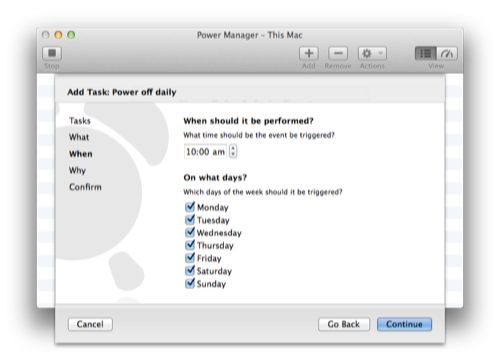Select the Why step in sidebar
Image resolution: width=500 pixels, height=364 pixels.
[77, 170]
